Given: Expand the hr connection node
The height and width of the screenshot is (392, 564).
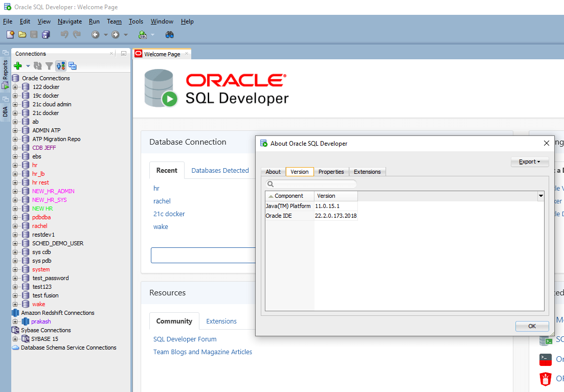Looking at the screenshot, I should (x=15, y=165).
